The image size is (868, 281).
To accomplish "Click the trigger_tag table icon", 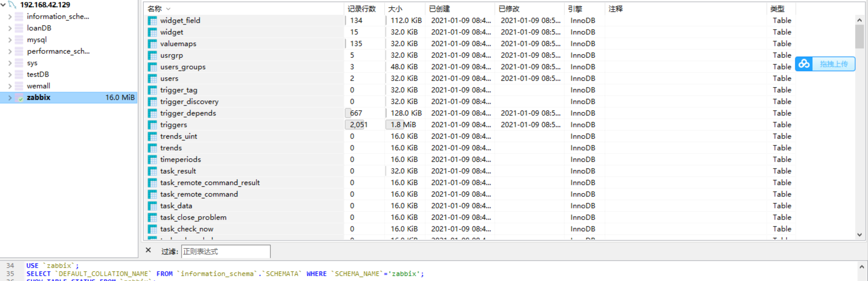I will [x=152, y=90].
